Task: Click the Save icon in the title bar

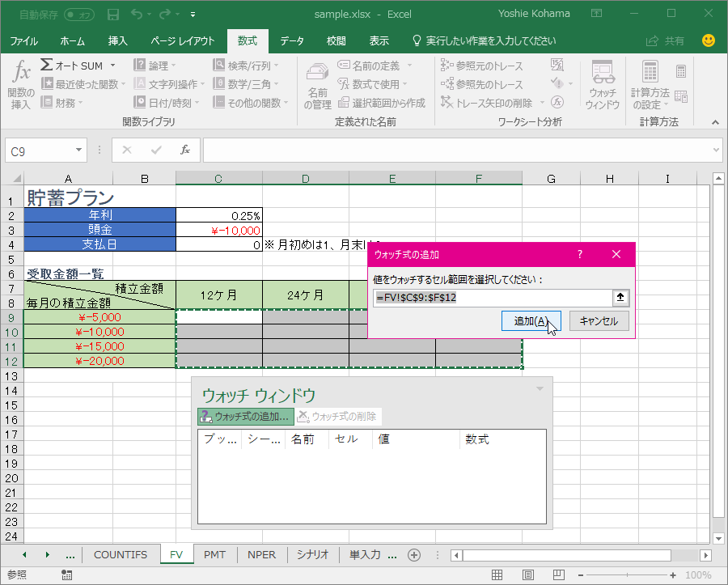Action: pos(113,14)
